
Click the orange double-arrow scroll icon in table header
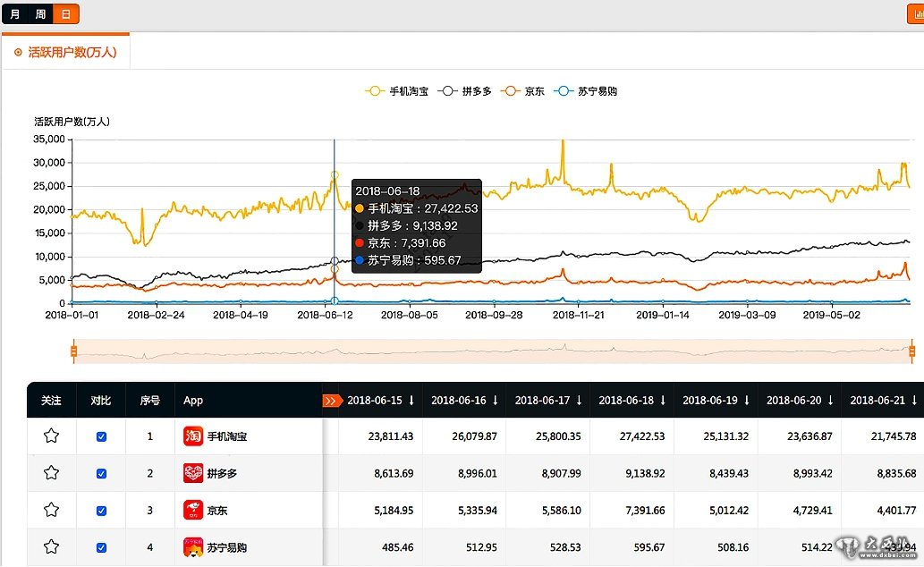coord(332,401)
